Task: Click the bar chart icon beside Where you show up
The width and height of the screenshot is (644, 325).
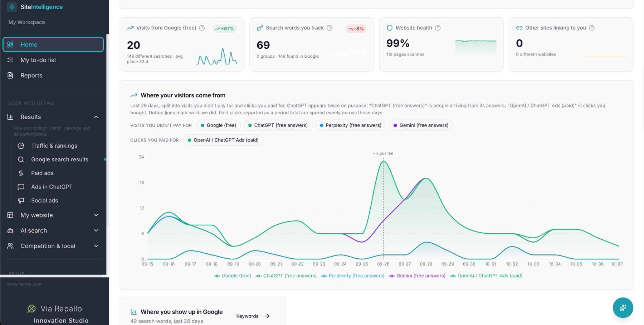Action: [x=133, y=312]
